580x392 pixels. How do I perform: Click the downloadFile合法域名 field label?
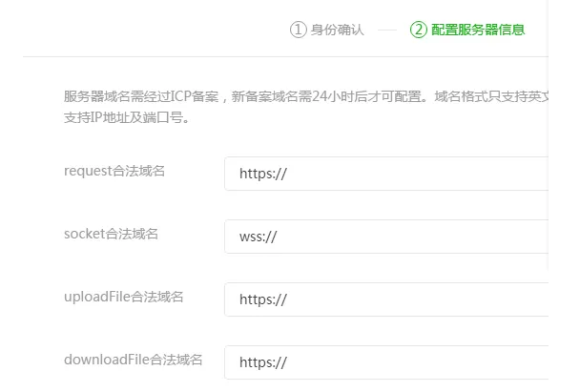tap(133, 360)
